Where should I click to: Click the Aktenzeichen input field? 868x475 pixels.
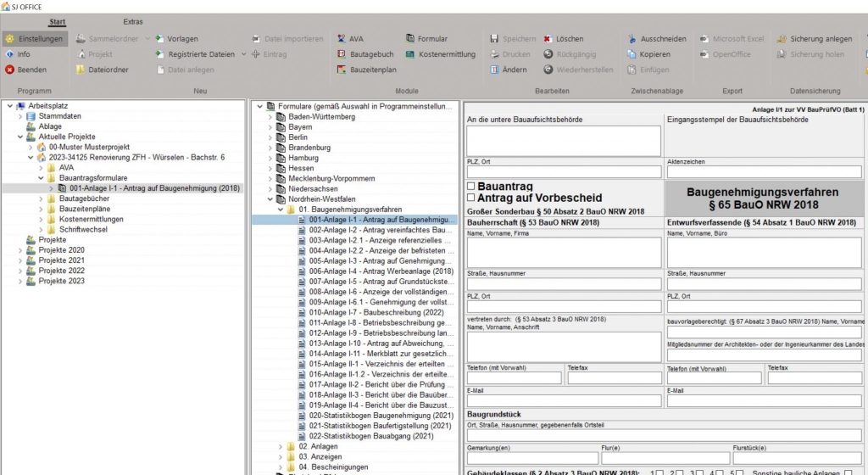coord(765,172)
